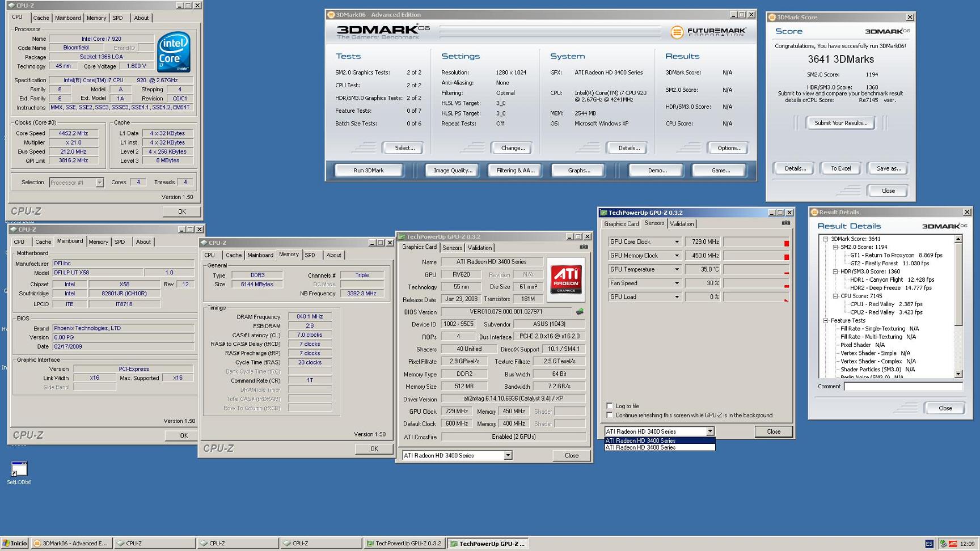This screenshot has height=551, width=980.
Task: Click the clock showing 12:09 in the tray
Action: [x=968, y=544]
